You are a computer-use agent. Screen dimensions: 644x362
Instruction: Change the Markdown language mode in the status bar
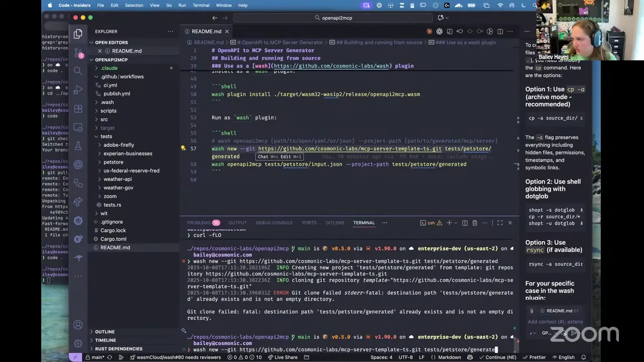(449, 357)
